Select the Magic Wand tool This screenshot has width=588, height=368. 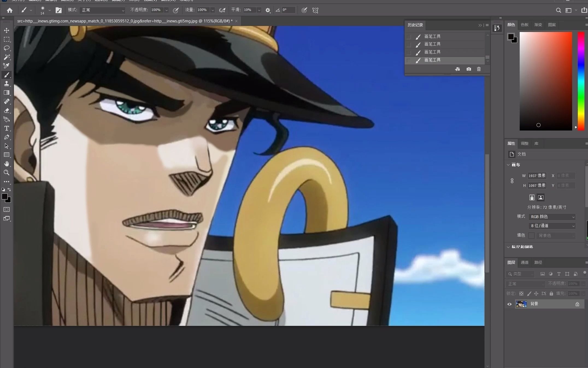tap(7, 57)
